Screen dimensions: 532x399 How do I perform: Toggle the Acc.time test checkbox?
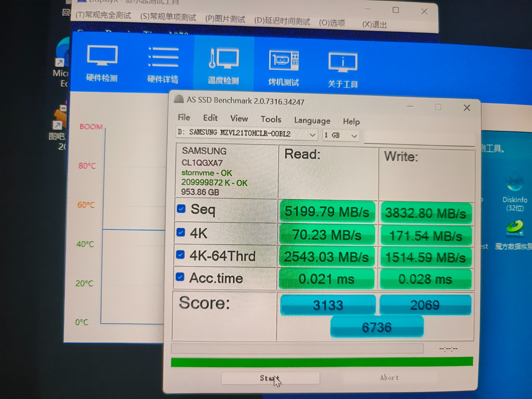point(180,277)
